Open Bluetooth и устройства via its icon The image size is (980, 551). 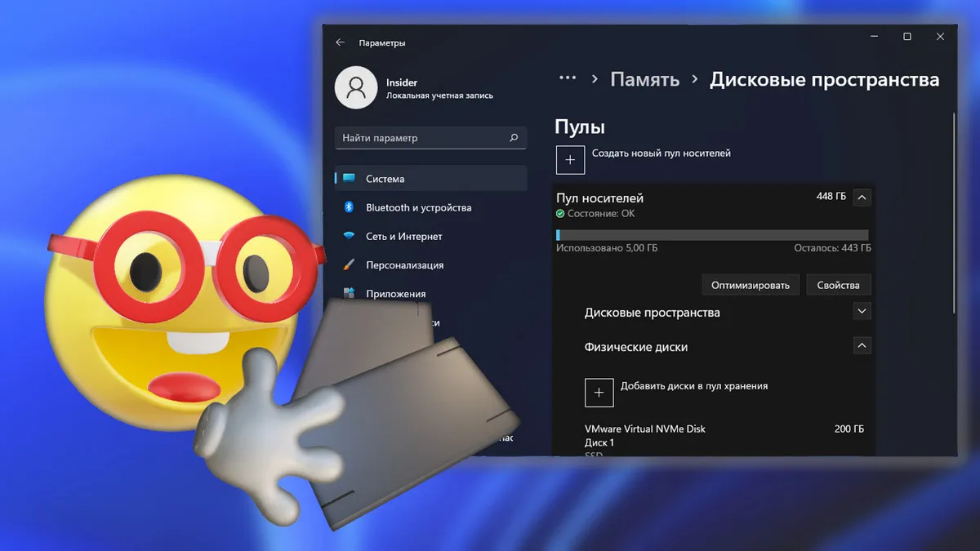(348, 207)
